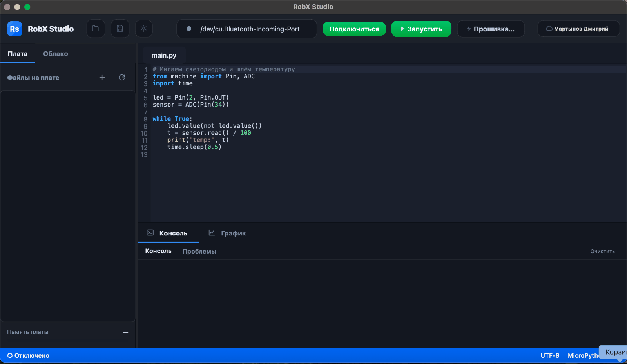Click the RobX Studio title text in header
Screen dimensions: 627x364
[51, 29]
